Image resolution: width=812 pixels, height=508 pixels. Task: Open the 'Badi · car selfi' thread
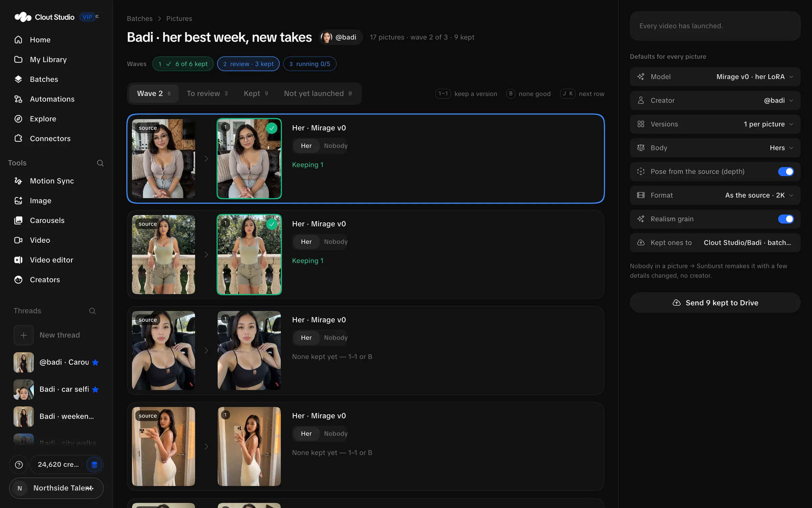pos(56,389)
